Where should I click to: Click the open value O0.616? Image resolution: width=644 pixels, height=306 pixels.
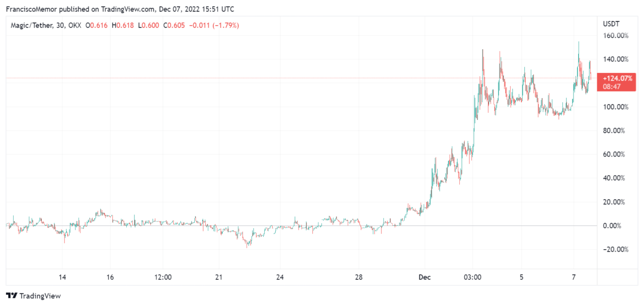tap(97, 25)
